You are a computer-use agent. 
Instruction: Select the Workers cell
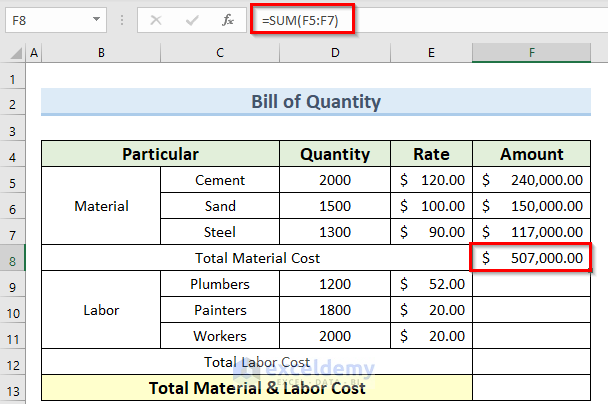point(220,336)
